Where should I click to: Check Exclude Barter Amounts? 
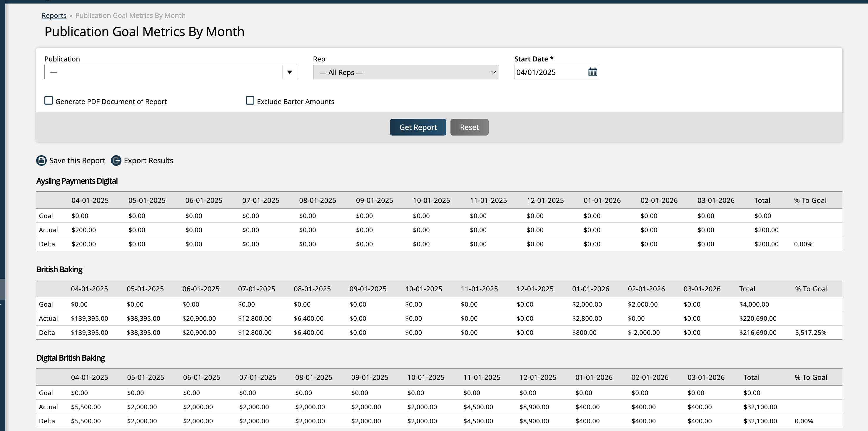[250, 101]
